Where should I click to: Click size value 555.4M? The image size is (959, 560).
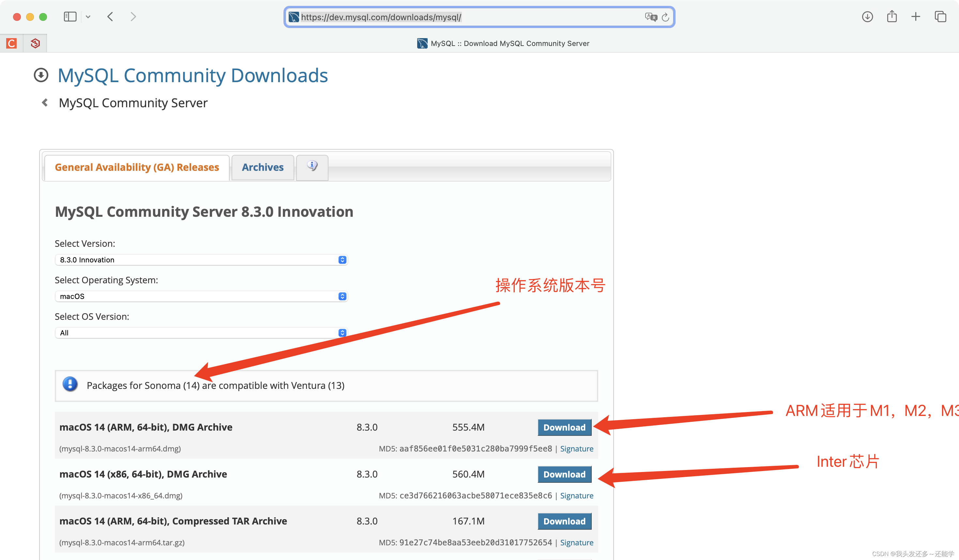(x=468, y=427)
